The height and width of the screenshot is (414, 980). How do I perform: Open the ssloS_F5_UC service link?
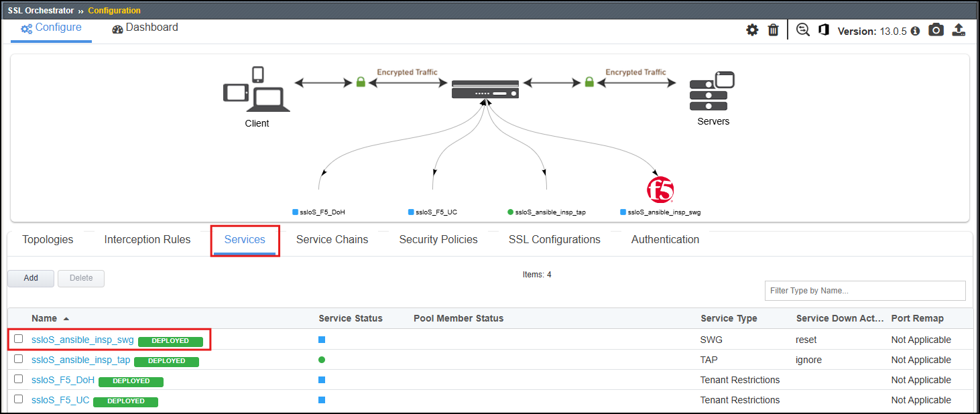click(60, 400)
